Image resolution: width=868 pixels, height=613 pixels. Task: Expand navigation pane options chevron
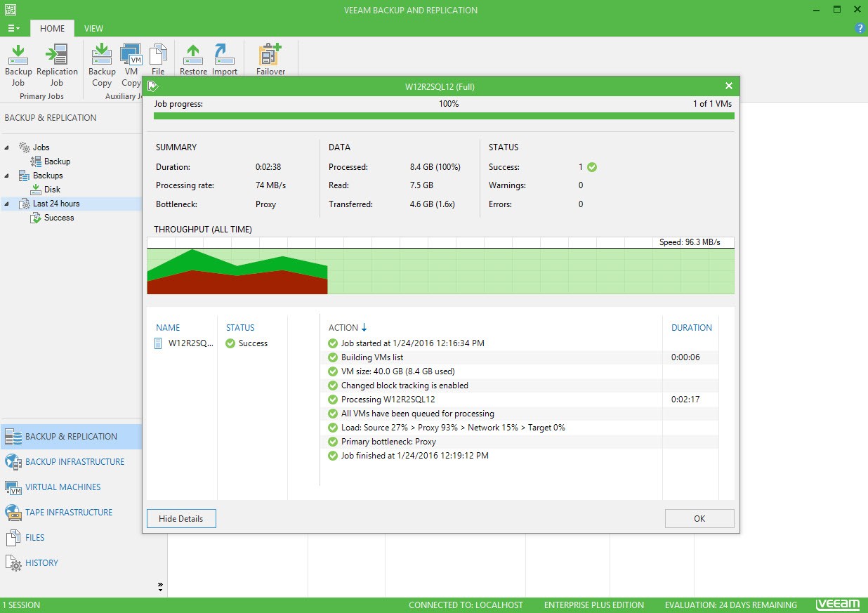(160, 586)
